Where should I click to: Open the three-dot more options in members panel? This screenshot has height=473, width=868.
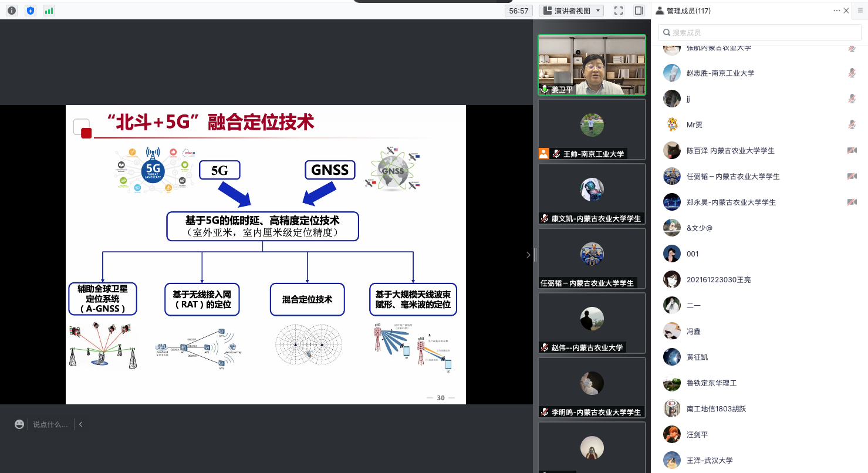[x=837, y=11]
